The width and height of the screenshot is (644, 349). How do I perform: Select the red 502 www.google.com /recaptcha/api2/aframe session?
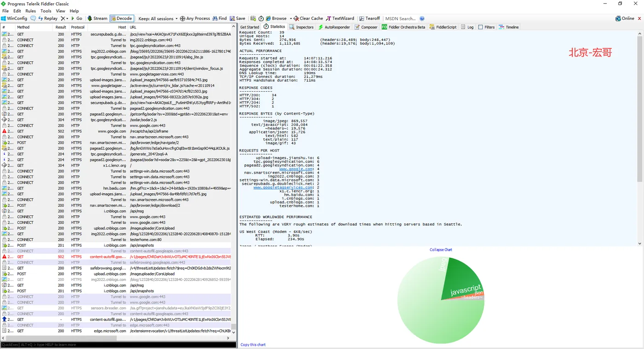point(115,131)
